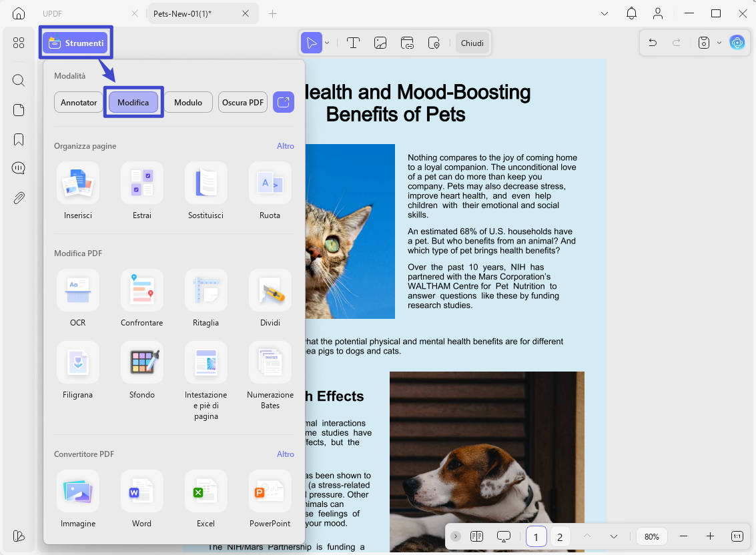The image size is (756, 555).
Task: Open the bookmark sidebar panel
Action: (x=18, y=139)
